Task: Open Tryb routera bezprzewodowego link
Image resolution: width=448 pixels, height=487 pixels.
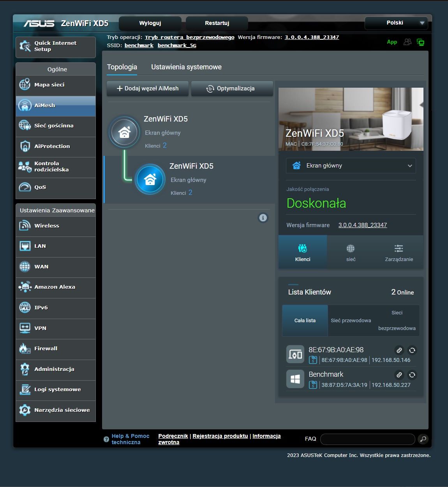Action: [x=189, y=37]
